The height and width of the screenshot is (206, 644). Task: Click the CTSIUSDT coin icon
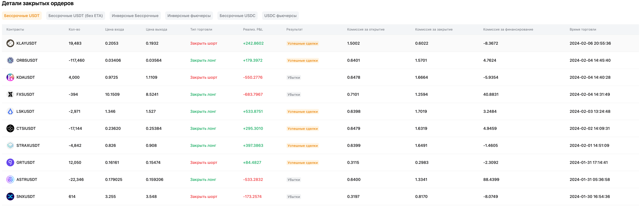pyautogui.click(x=10, y=128)
